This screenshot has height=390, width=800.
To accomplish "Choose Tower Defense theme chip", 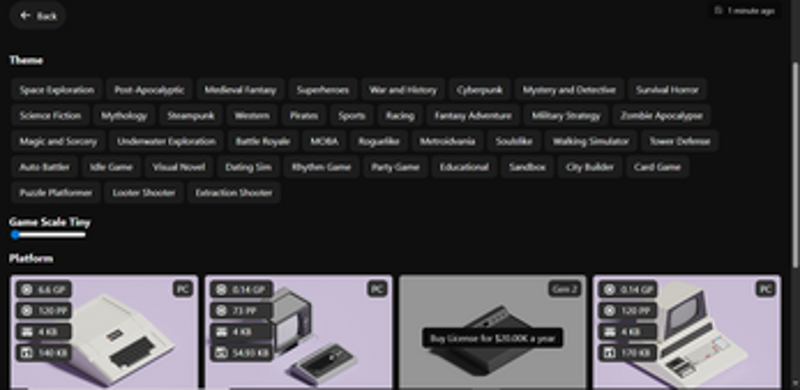I will tap(680, 141).
